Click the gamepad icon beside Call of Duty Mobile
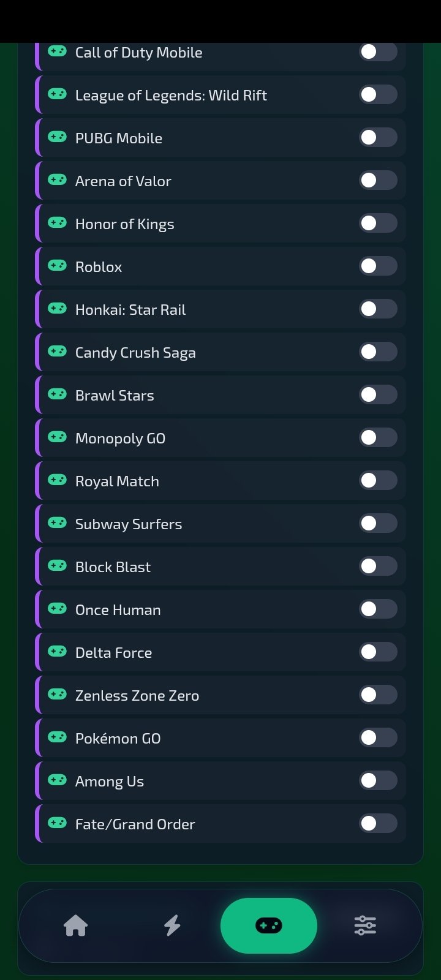Image resolution: width=441 pixels, height=980 pixels. coord(57,51)
